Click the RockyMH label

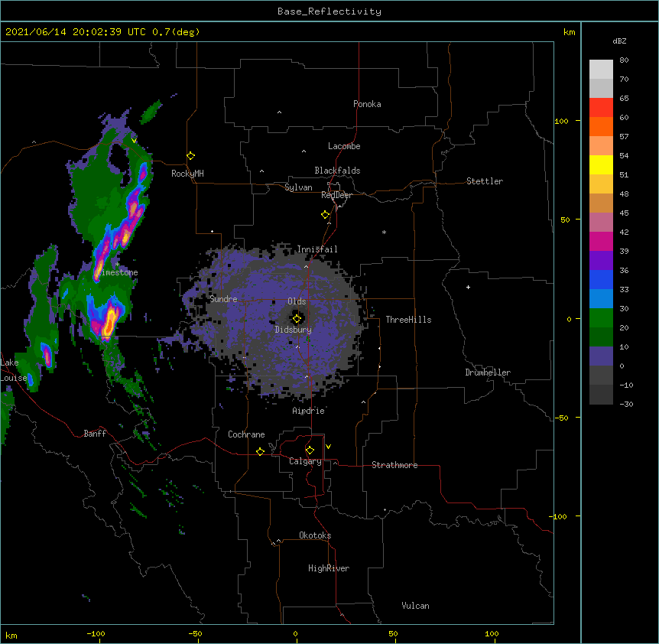187,174
